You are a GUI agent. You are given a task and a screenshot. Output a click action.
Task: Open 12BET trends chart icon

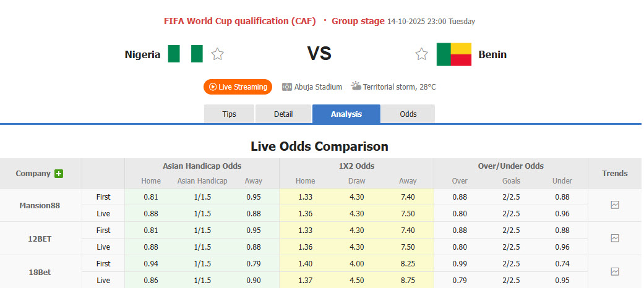click(614, 238)
